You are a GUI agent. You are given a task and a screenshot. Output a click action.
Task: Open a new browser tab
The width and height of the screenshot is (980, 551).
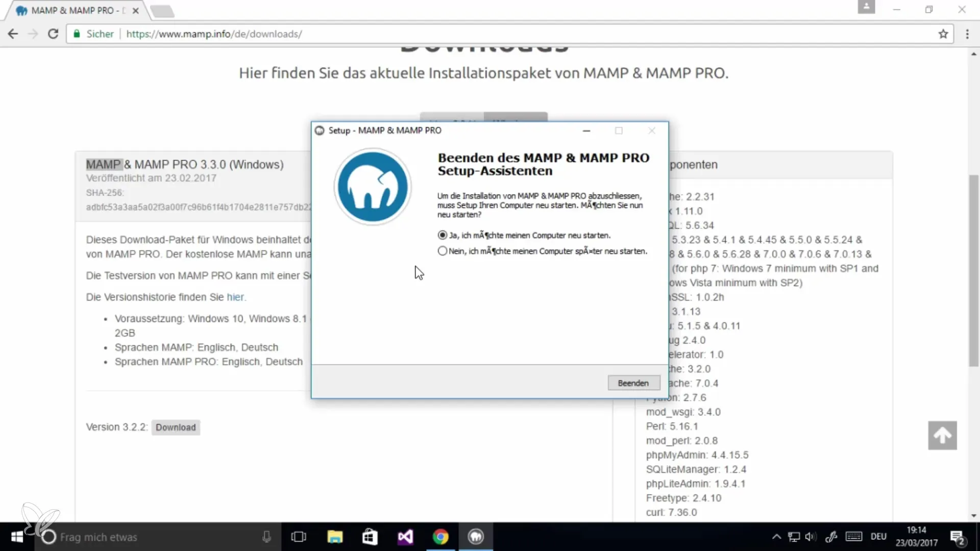coord(162,11)
